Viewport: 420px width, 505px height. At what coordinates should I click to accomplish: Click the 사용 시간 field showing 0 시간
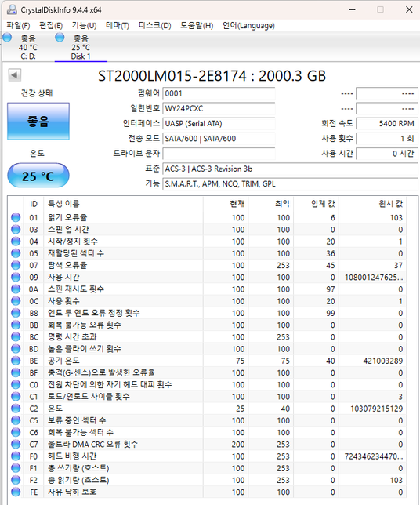coord(387,154)
